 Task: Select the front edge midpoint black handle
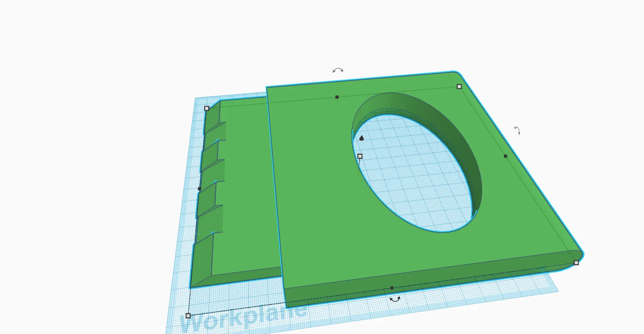pyautogui.click(x=392, y=288)
